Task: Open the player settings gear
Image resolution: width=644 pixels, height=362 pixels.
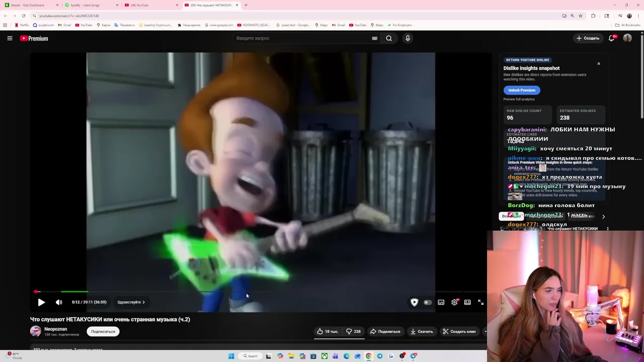Action: [454, 302]
